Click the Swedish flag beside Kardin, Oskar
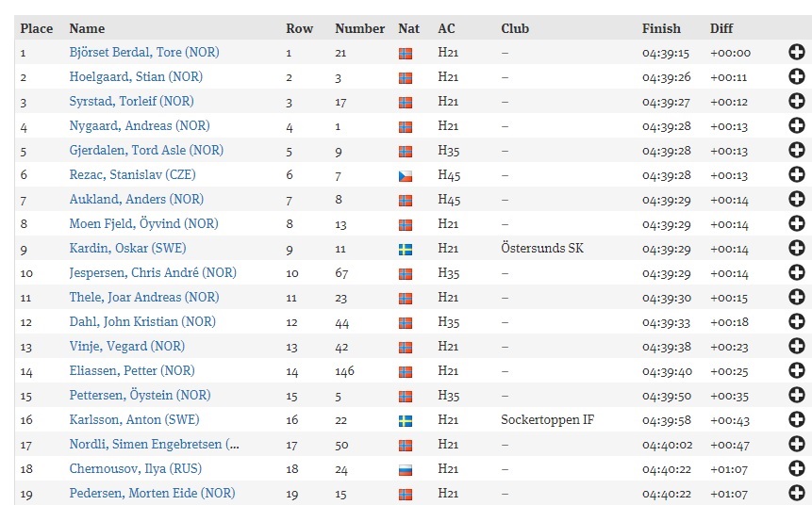 click(406, 250)
